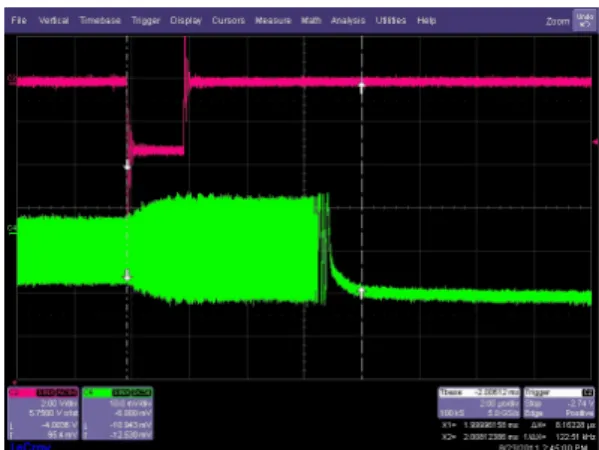This screenshot has height=450, width=599.
Task: Open the File menu
Action: click(19, 20)
